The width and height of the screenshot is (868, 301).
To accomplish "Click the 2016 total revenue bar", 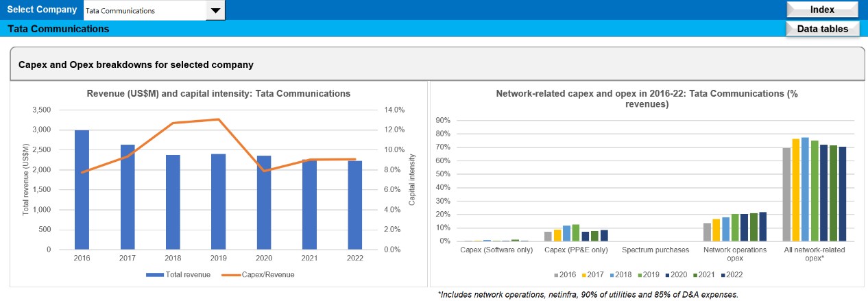I will click(x=82, y=190).
